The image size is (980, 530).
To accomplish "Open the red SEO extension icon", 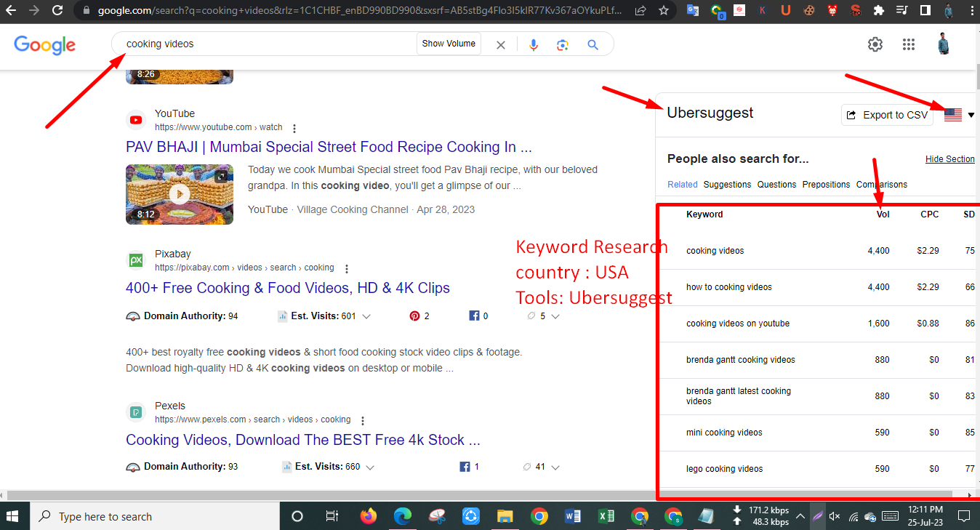I will tap(856, 11).
